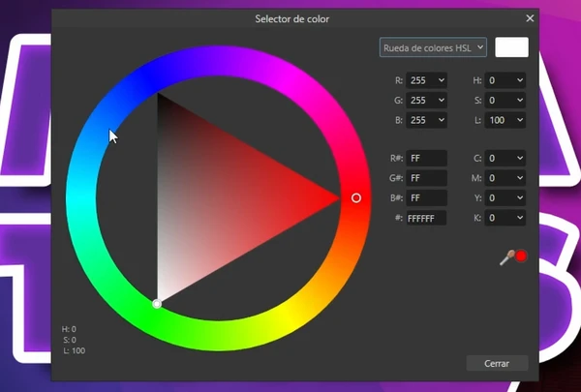Expand the K black value dropdown arrow

click(x=520, y=218)
